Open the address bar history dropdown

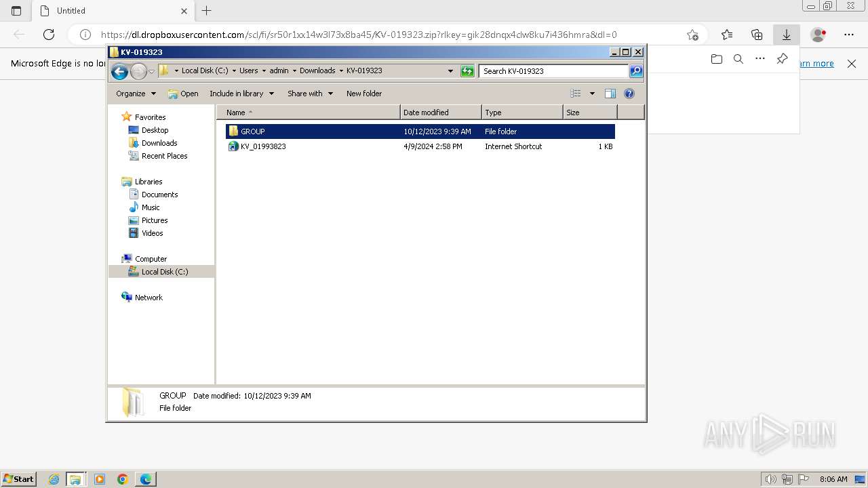pyautogui.click(x=450, y=70)
